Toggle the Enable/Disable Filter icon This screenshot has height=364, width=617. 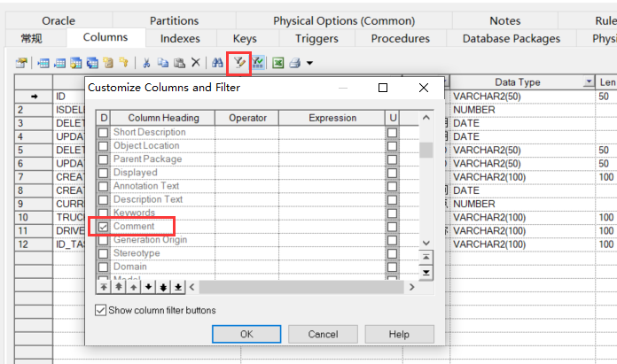pyautogui.click(x=258, y=63)
